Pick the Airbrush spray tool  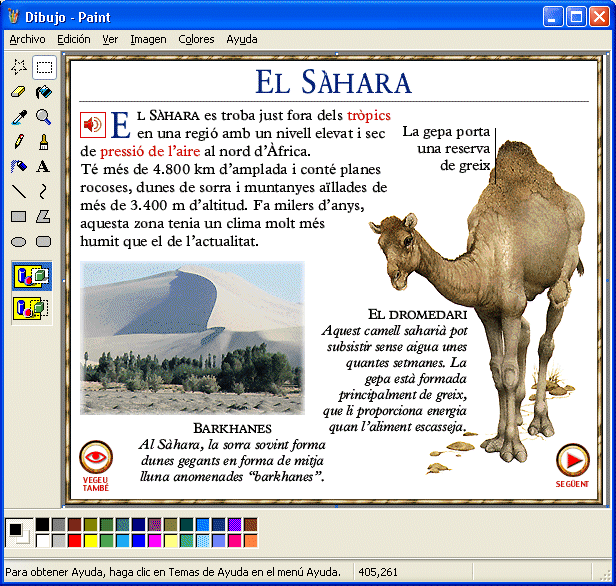19,167
